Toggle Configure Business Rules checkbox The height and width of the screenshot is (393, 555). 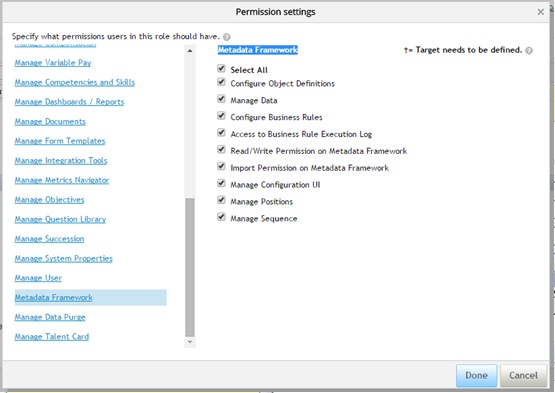coord(221,115)
